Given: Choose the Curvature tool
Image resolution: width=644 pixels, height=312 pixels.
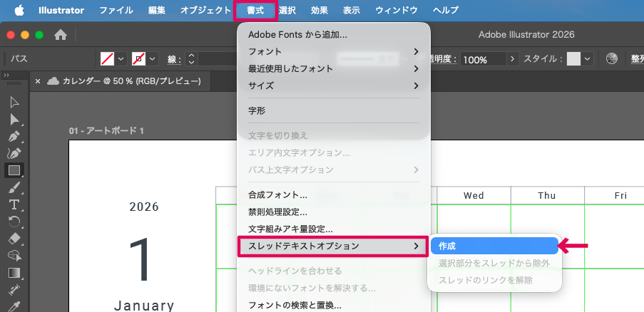Looking at the screenshot, I should point(14,153).
